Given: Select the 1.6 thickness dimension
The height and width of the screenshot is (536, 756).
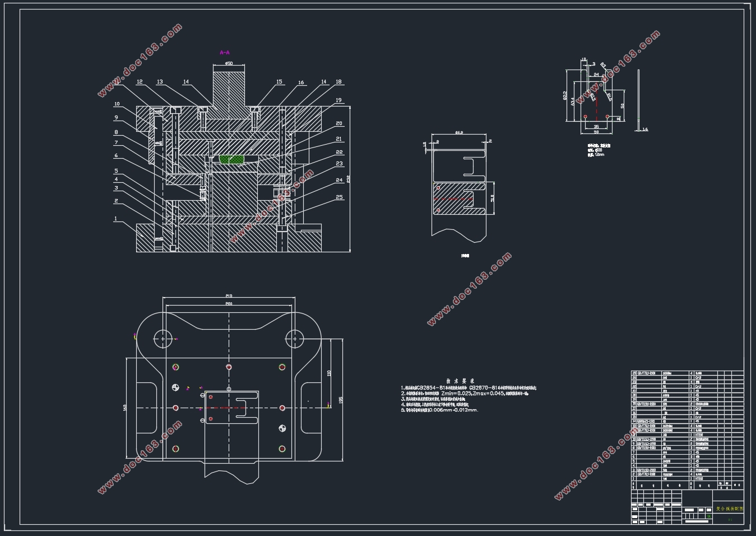Looking at the screenshot, I should click(644, 130).
